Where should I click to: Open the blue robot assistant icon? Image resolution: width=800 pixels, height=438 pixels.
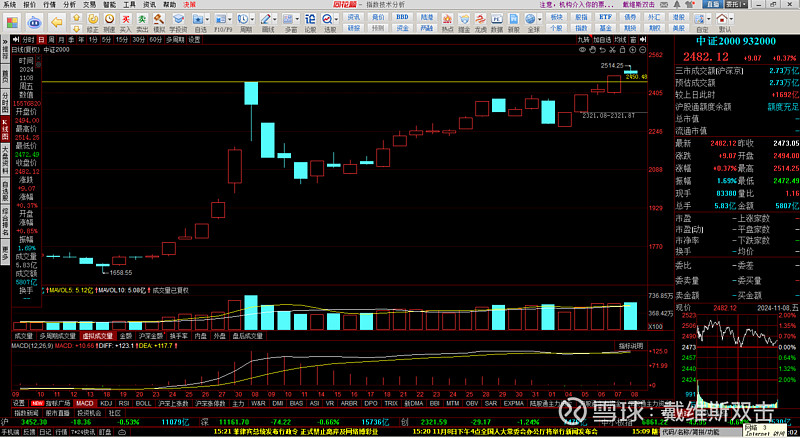pyautogui.click(x=34, y=22)
